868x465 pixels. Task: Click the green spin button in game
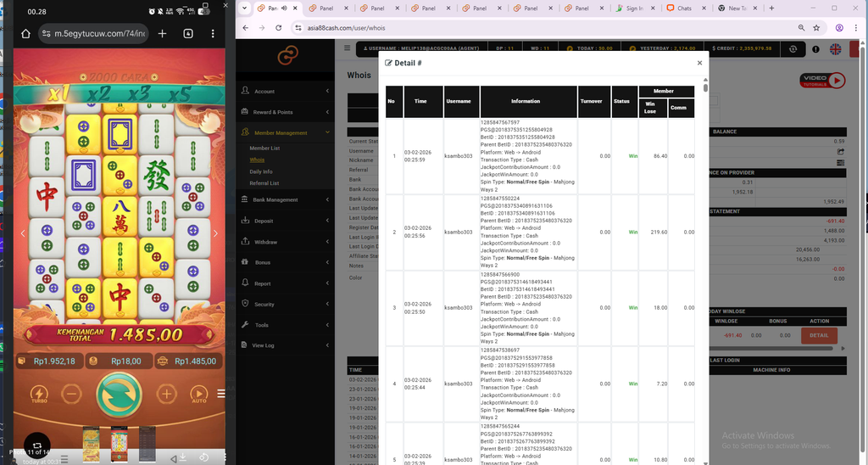119,395
